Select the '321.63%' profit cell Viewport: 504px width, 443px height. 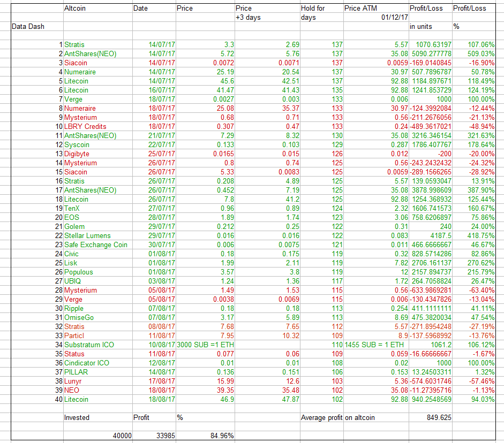474,135
